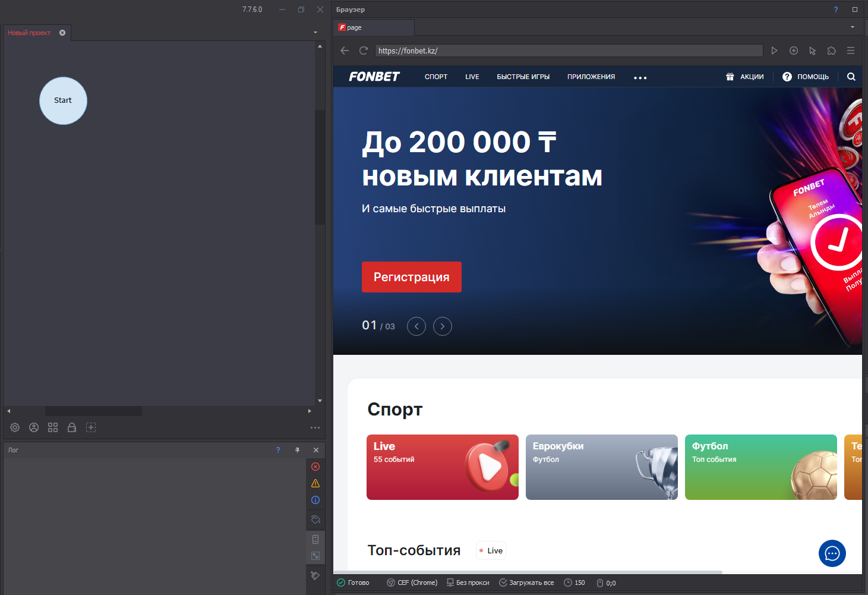The image size is (868, 595).
Task: Toggle log auto-scroll button
Action: [x=315, y=539]
